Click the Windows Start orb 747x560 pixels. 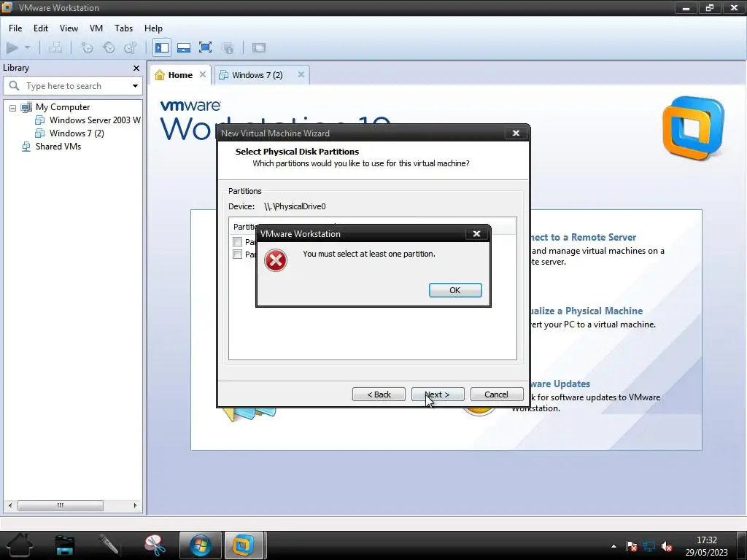(201, 545)
